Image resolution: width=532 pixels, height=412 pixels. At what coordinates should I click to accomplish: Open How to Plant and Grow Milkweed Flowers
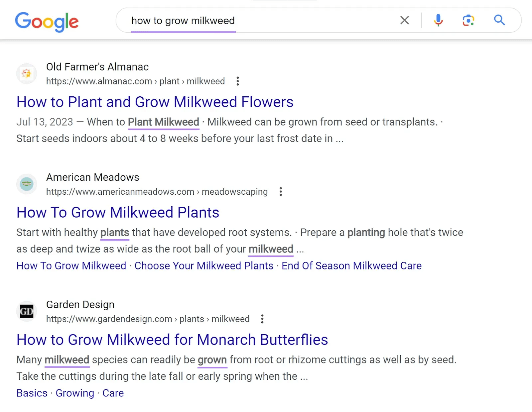(155, 102)
